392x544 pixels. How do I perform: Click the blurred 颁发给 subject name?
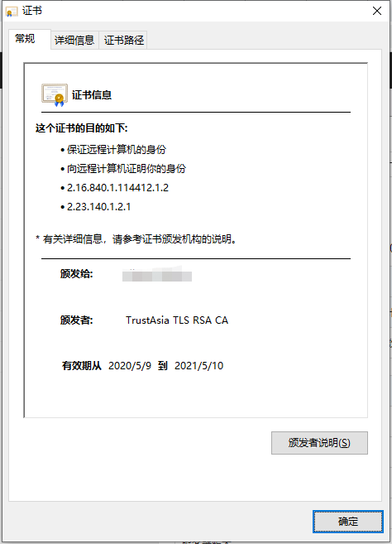157,275
